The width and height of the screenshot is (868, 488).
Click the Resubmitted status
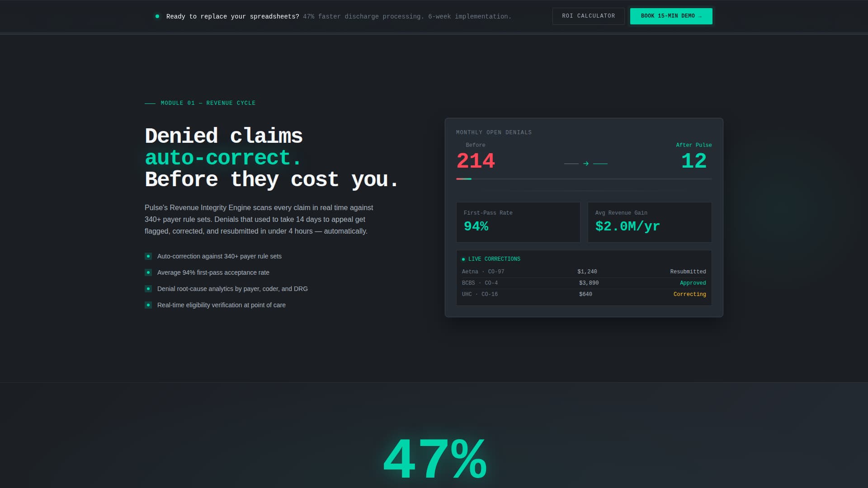pos(688,272)
